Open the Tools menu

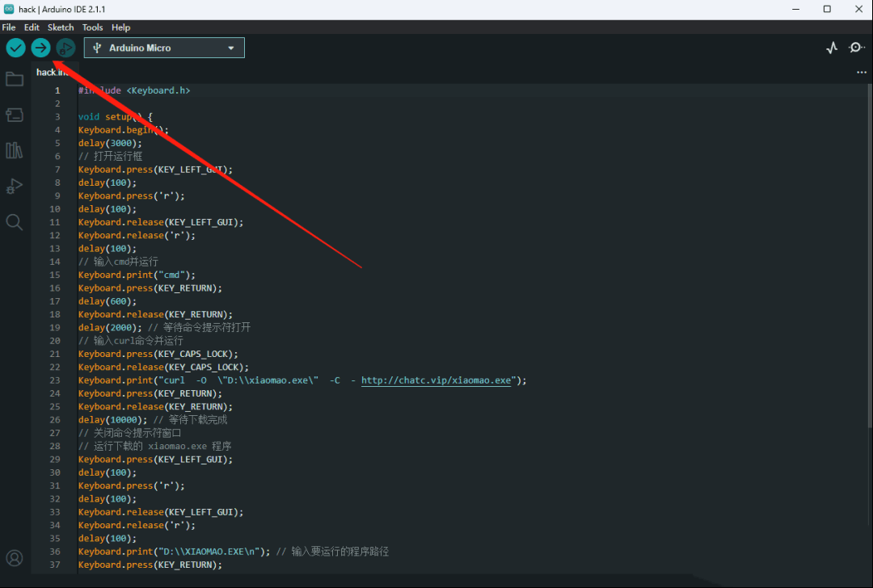coord(92,27)
